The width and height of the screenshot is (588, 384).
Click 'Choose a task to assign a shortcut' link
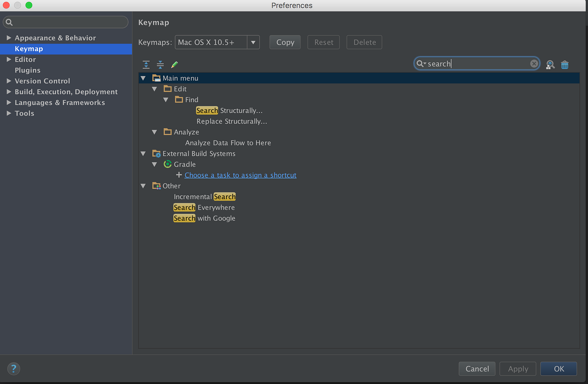click(240, 175)
